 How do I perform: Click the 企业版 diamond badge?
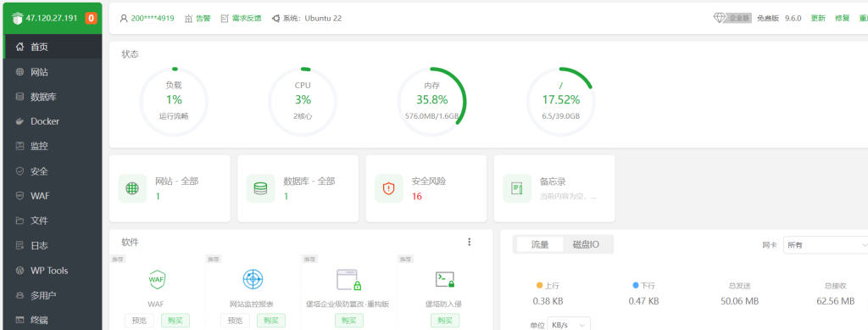[732, 19]
